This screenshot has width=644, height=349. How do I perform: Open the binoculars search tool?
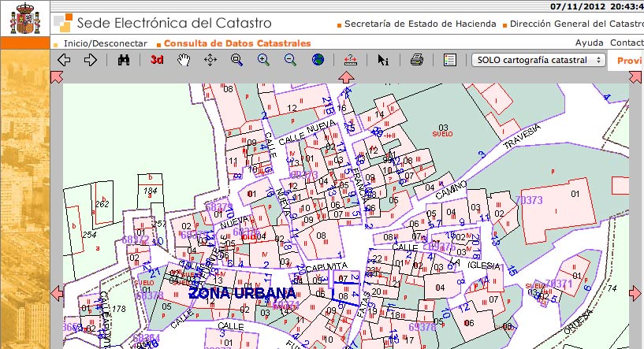pyautogui.click(x=124, y=60)
